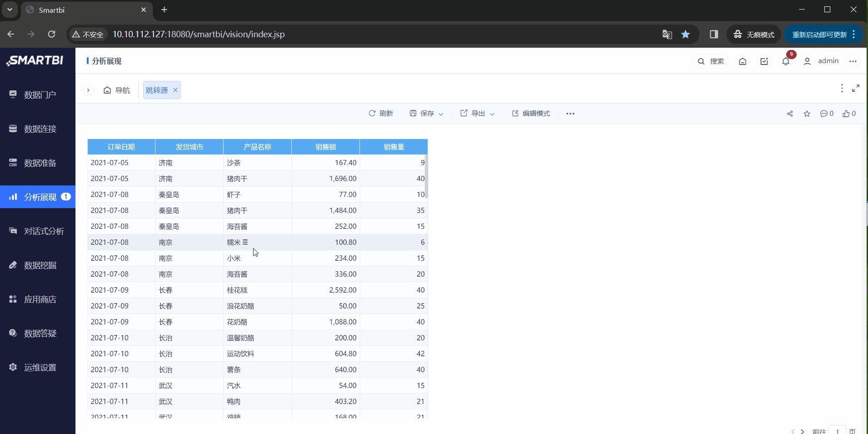Share the report with the share icon
The height and width of the screenshot is (434, 868).
(x=790, y=114)
